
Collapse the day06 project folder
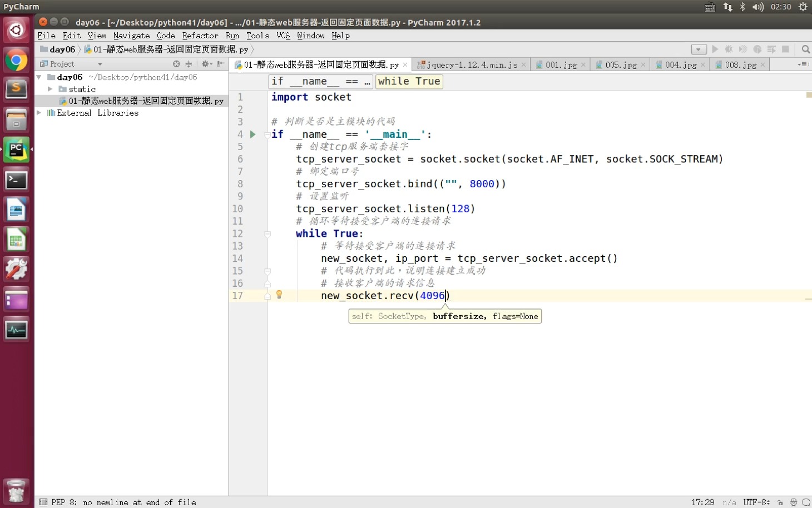39,77
